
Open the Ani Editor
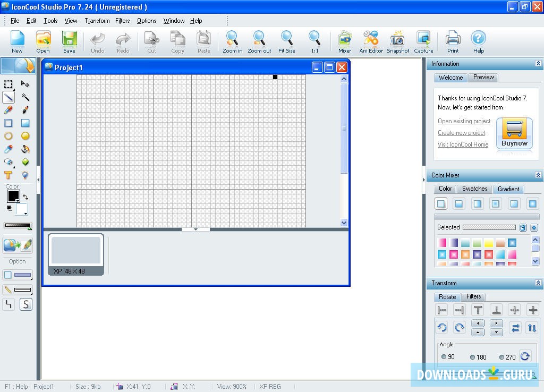coord(370,41)
